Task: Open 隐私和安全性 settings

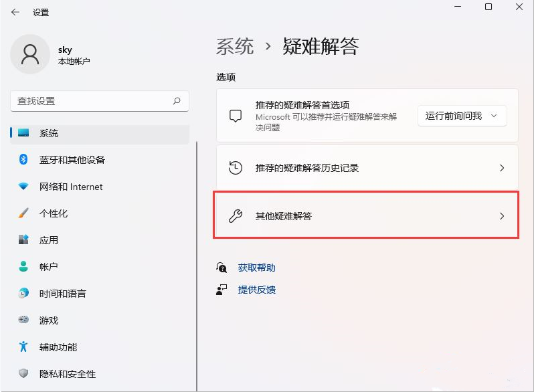Action: (100, 374)
